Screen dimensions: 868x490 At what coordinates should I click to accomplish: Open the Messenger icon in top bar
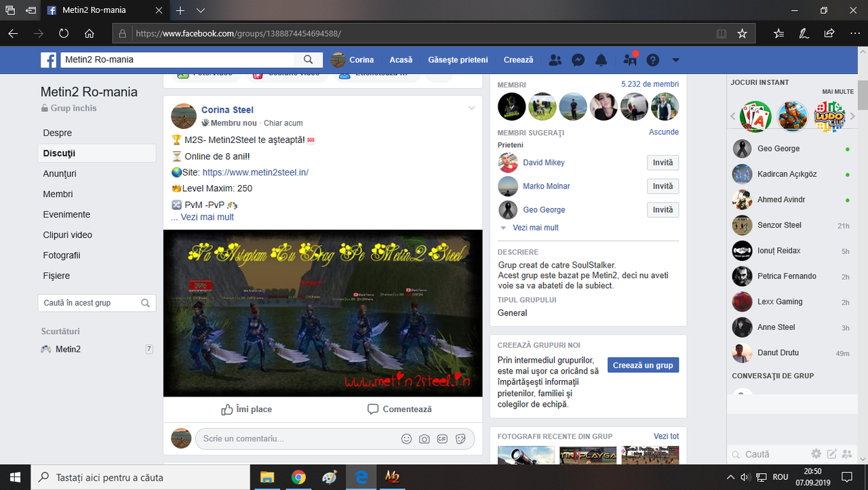click(x=578, y=60)
